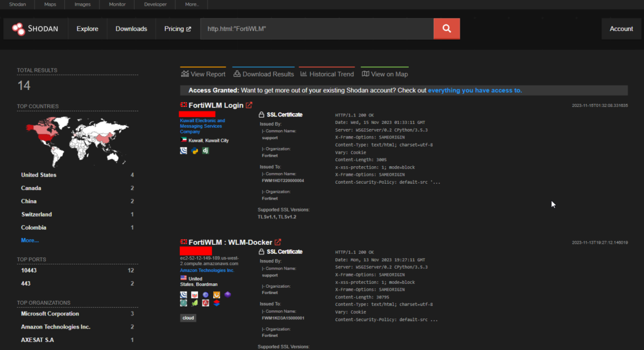This screenshot has width=644, height=350.
Task: Click the Fortinet icon beside FortiWLM Login
Action: (x=184, y=105)
